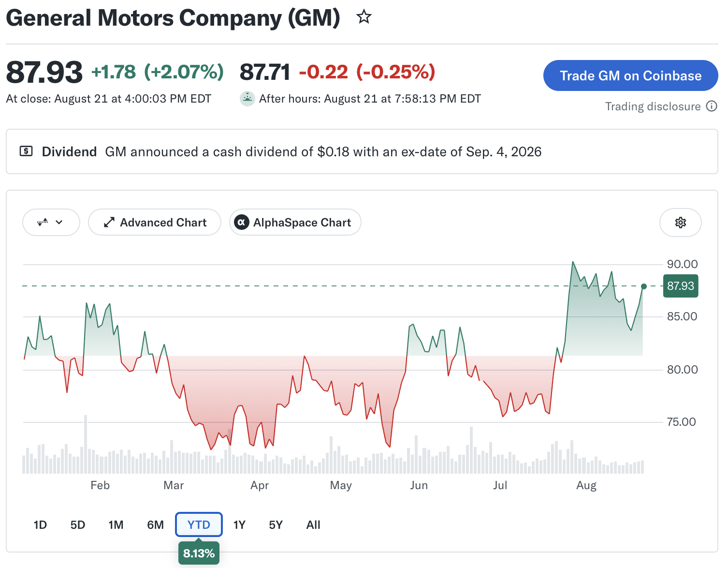Click the Mar x-axis label
Viewport: 728px width, 568px height.
(x=174, y=485)
